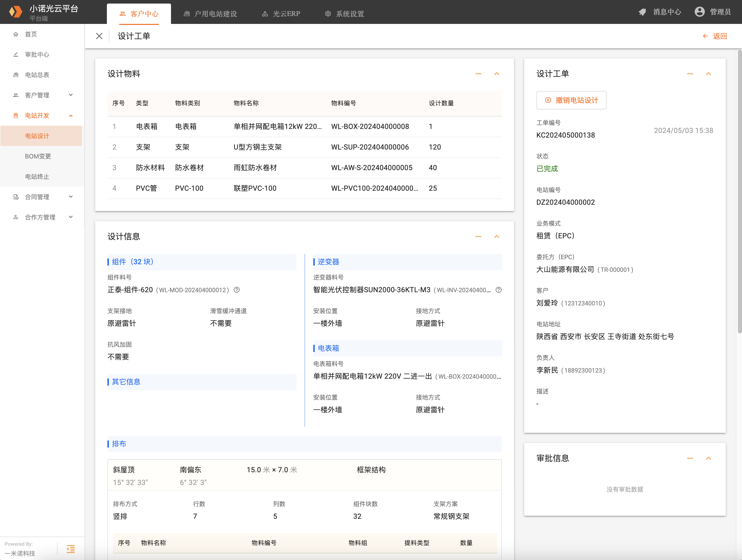This screenshot has height=560, width=742.
Task: Click work order number KC202405000138
Action: pos(566,135)
